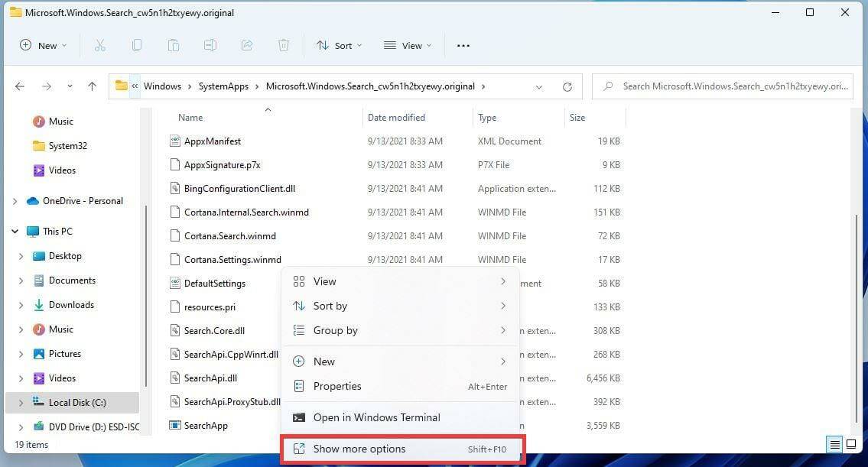868x467 pixels.
Task: Delete files using the trash toolbar icon
Action: 284,45
